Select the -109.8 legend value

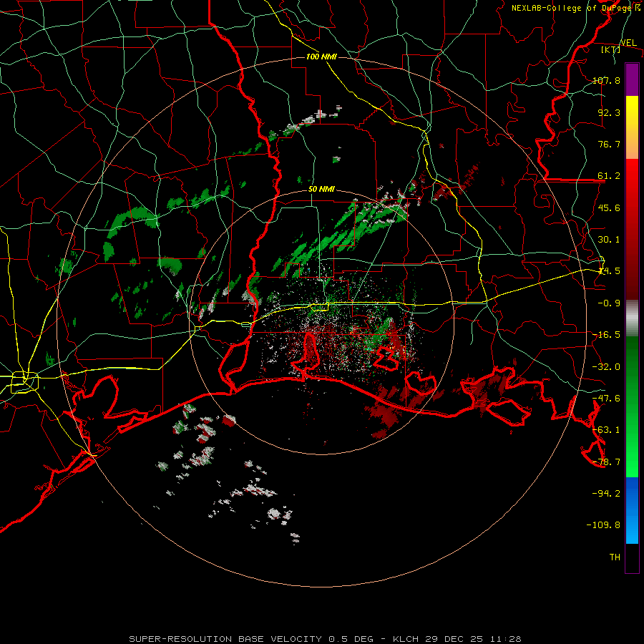click(603, 525)
